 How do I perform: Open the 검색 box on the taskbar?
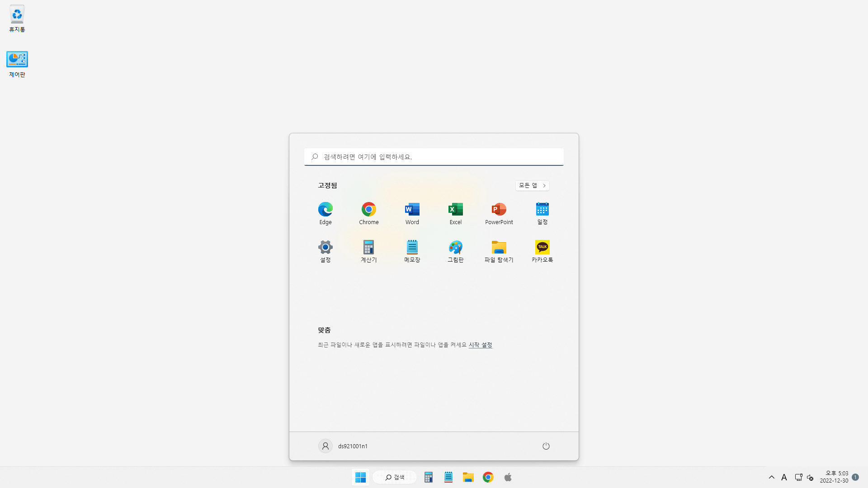[x=395, y=477]
